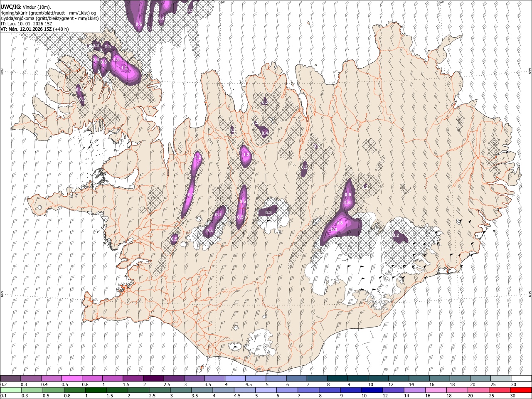The width and height of the screenshot is (532, 399).
Task: Click the 10–12 deep blue rain swatch
Action: coord(372,390)
